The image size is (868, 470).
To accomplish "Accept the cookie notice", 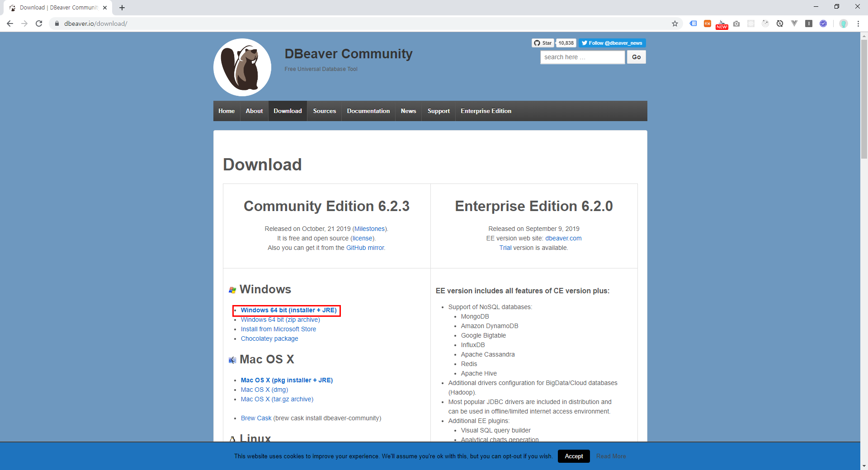I will (x=574, y=456).
